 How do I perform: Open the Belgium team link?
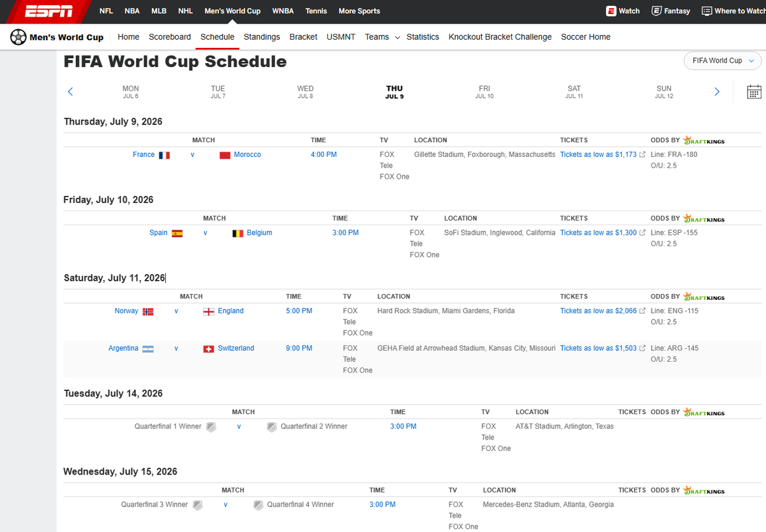(x=259, y=233)
